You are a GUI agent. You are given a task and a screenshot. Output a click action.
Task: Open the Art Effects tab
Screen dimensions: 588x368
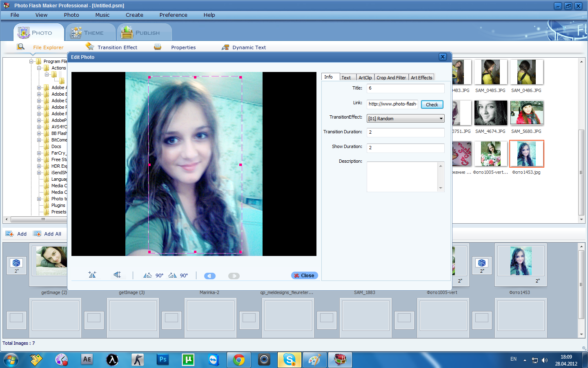click(421, 78)
